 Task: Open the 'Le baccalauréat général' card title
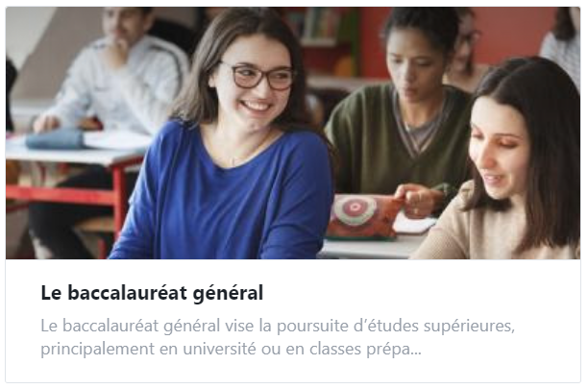[x=152, y=293]
